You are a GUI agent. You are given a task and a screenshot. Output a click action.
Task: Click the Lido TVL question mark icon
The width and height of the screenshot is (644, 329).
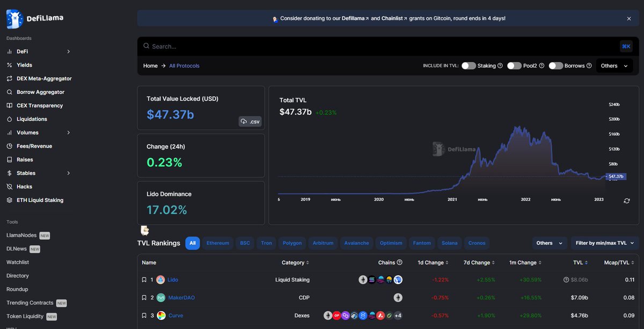click(566, 280)
